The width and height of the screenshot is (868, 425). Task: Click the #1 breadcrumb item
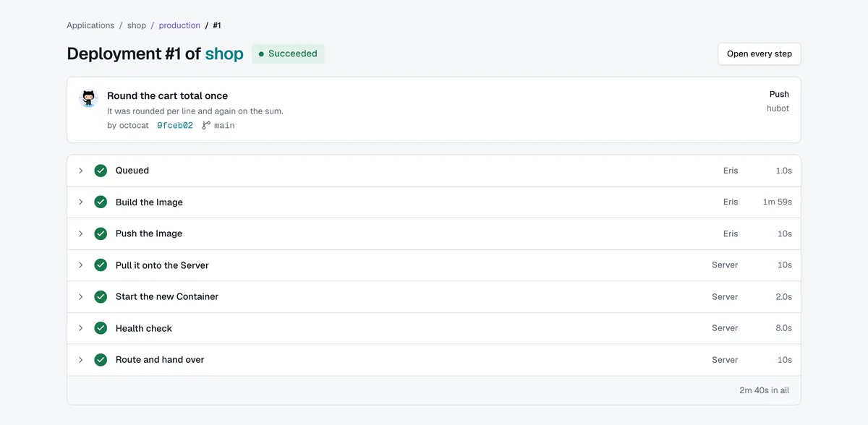tap(217, 25)
